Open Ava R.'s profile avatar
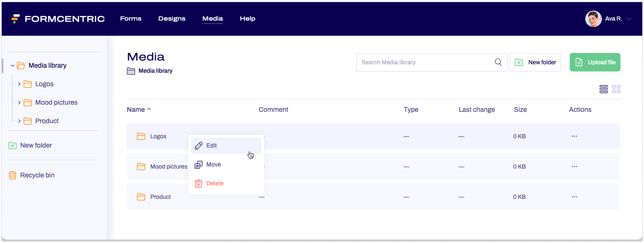 593,18
